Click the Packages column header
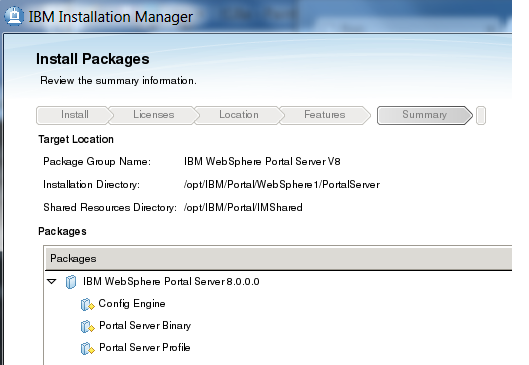Screen dimensions: 529x365 278,258
